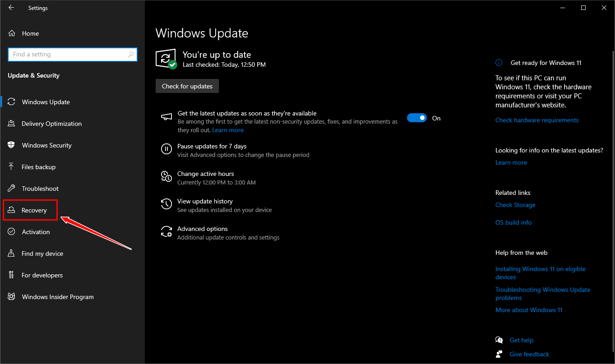Screen dimensions: 615x364
Task: Click the Get help chat bubble icon
Action: 499,340
